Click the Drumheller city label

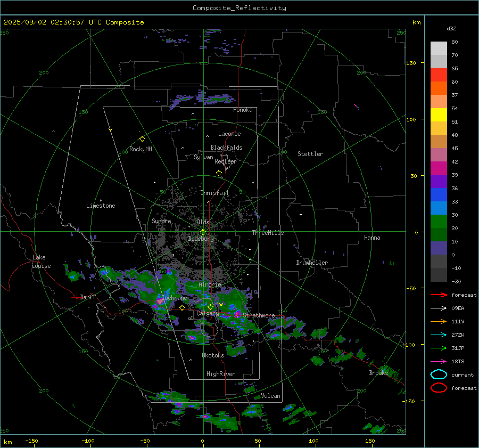[x=312, y=263]
